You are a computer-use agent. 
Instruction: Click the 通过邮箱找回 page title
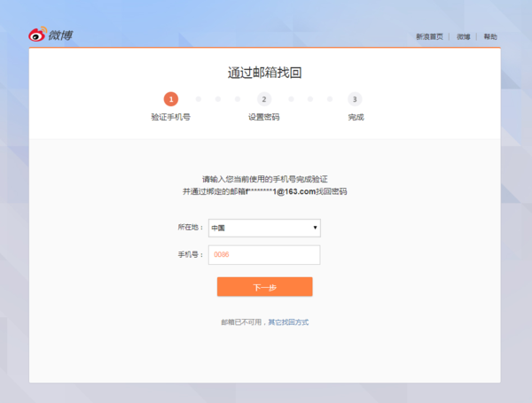(x=264, y=73)
